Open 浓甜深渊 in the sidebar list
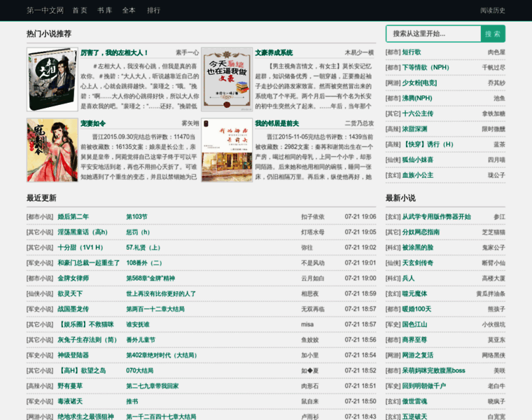The height and width of the screenshot is (420, 532). point(414,129)
